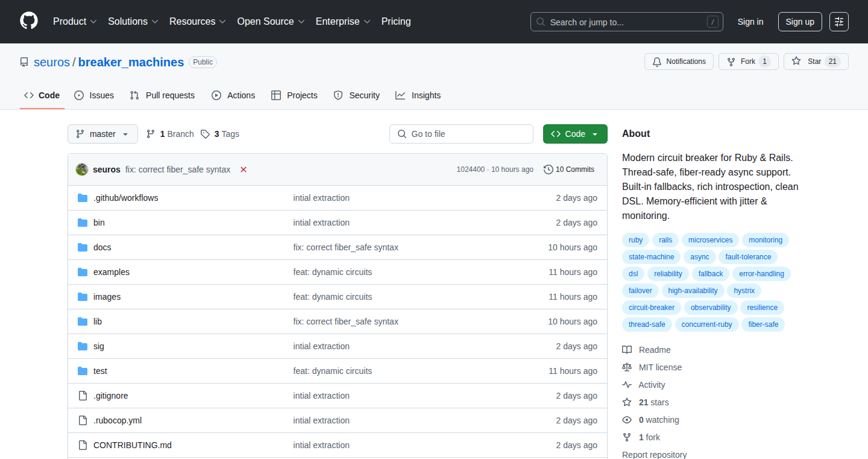Click the Search or jump to field
The width and height of the screenshot is (868, 459).
[627, 22]
